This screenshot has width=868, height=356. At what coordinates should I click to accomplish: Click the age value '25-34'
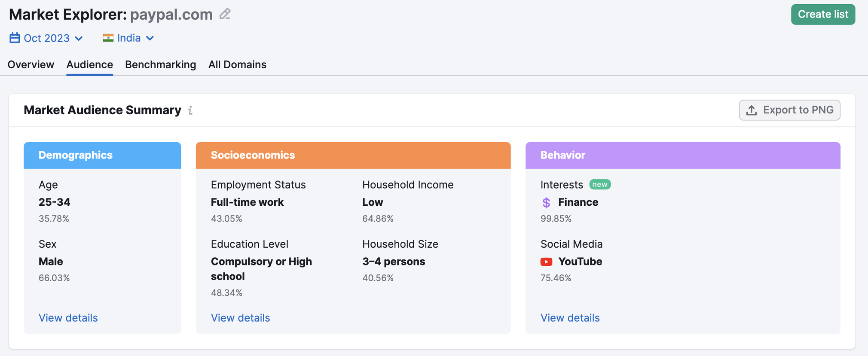[55, 202]
